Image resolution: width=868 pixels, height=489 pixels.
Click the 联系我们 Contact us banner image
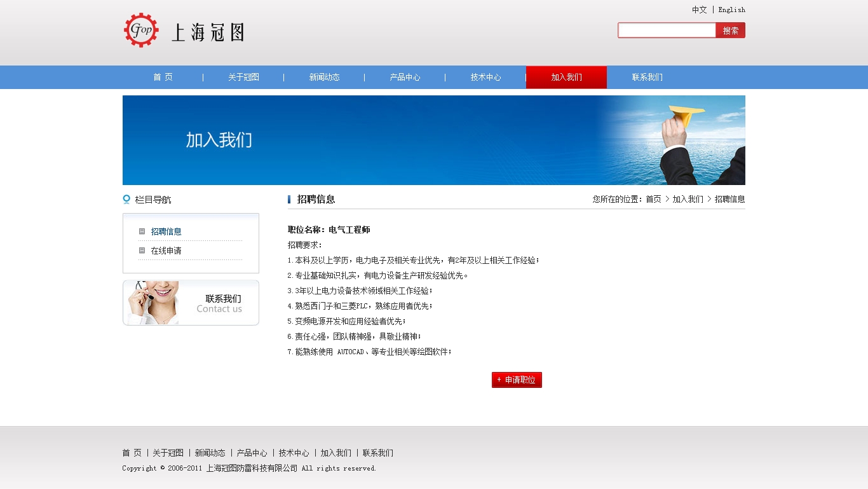tap(191, 303)
